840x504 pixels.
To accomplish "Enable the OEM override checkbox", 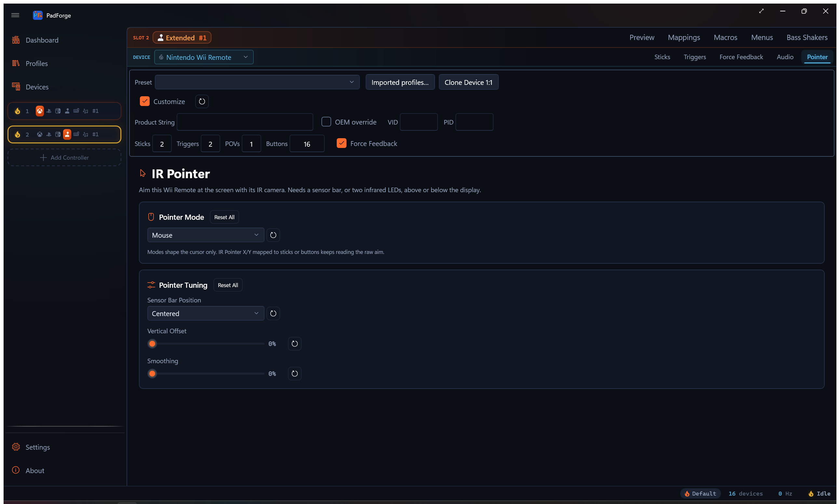I will [x=326, y=122].
